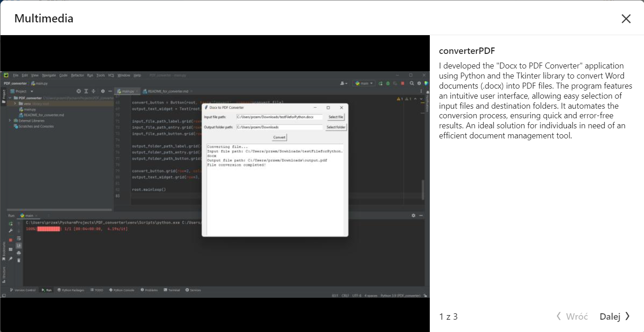
Task: Open Services tool window tab
Action: (x=193, y=290)
